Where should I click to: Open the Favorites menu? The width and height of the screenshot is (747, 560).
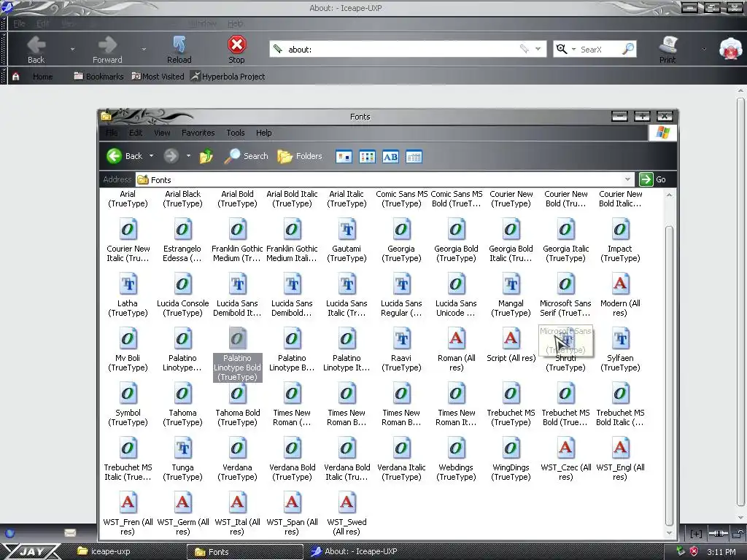[198, 133]
